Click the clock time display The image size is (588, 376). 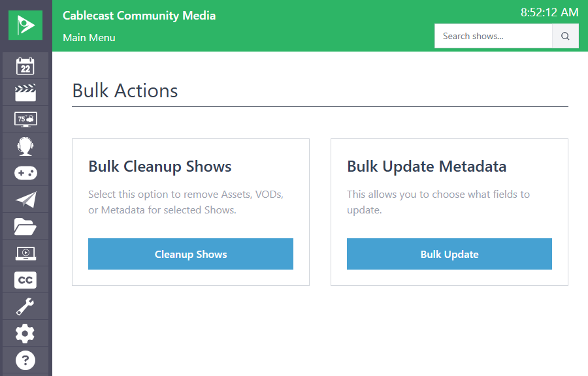point(549,12)
